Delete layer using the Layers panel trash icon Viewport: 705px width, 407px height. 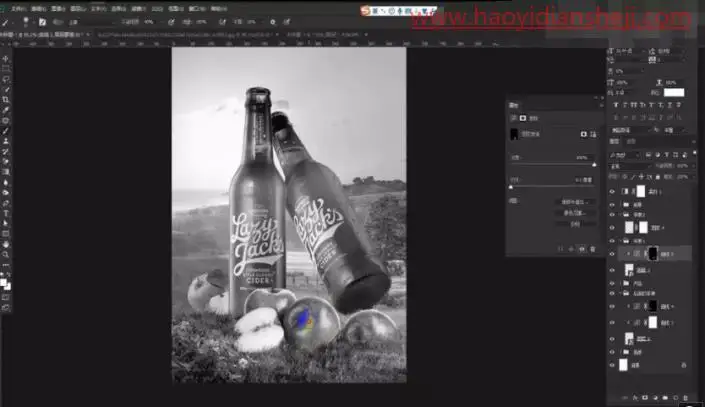685,398
